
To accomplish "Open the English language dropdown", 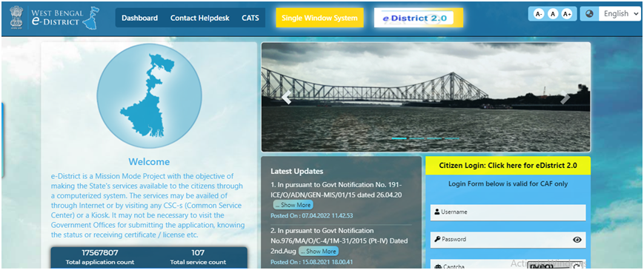I will (620, 14).
